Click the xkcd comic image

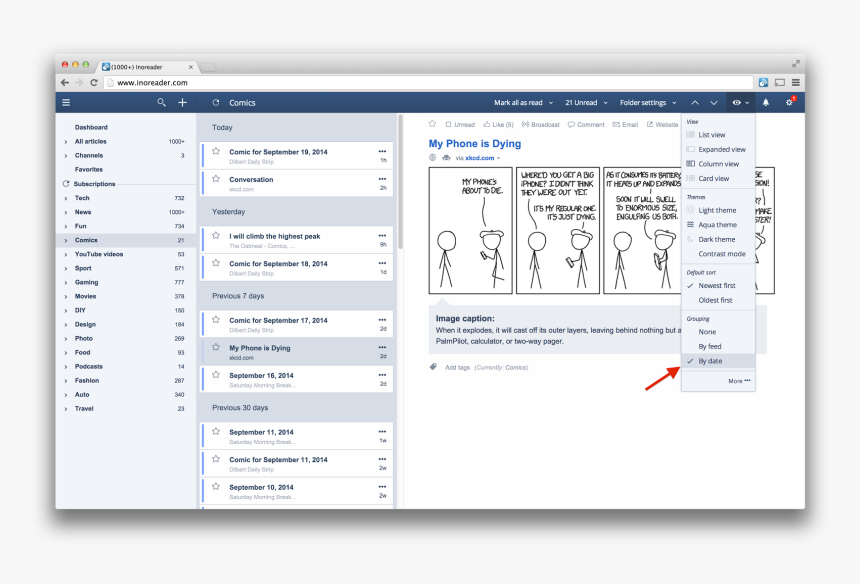601,230
